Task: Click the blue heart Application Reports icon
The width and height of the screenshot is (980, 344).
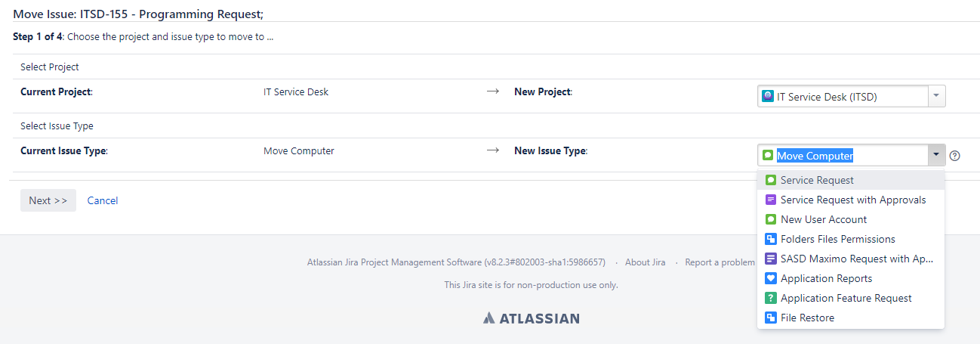Action: tap(771, 278)
